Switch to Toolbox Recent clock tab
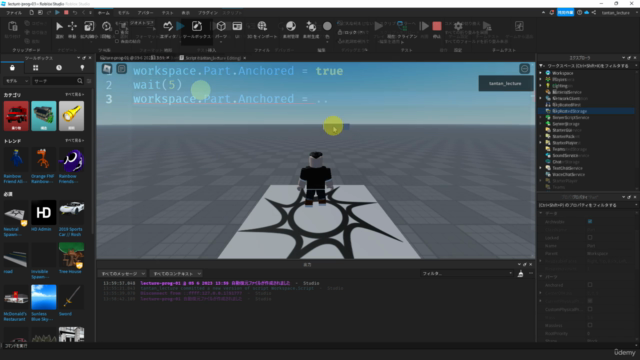The width and height of the screenshot is (640, 360). [59, 68]
